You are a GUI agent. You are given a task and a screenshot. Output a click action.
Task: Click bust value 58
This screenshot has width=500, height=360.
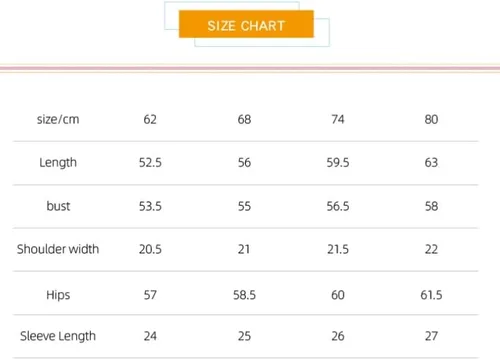coord(431,206)
